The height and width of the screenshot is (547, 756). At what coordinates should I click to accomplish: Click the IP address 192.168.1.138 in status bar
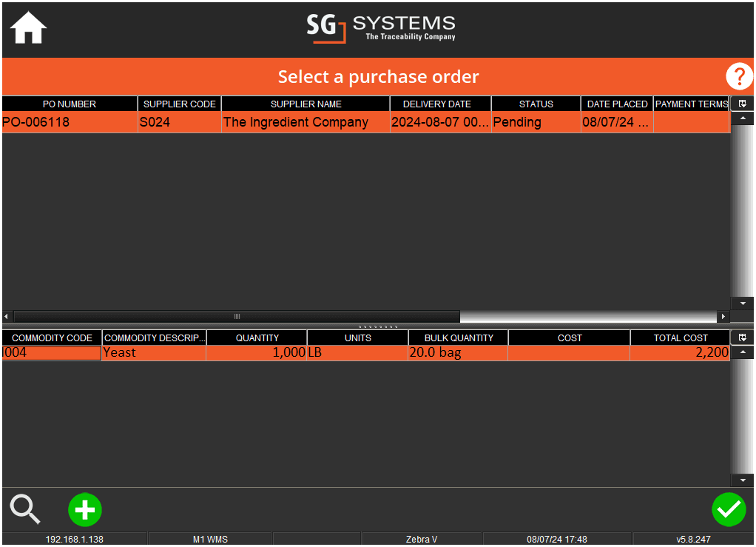(74, 540)
